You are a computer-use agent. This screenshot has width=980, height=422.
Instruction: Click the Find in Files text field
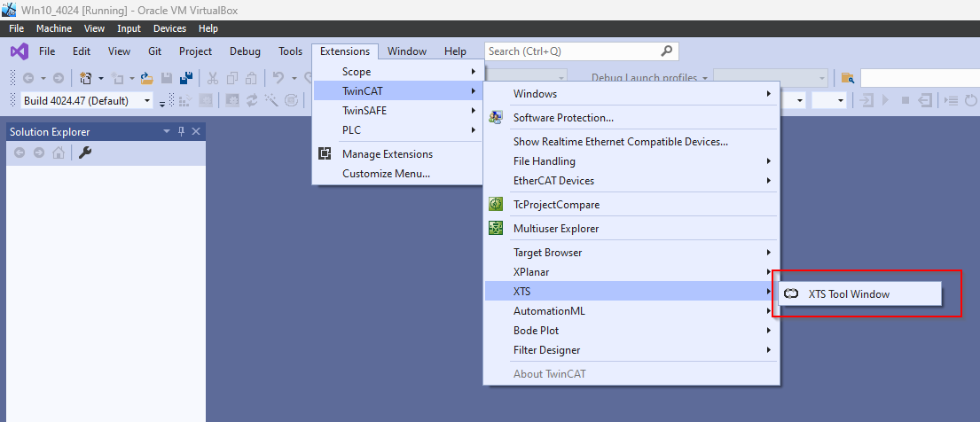pyautogui.click(x=920, y=78)
